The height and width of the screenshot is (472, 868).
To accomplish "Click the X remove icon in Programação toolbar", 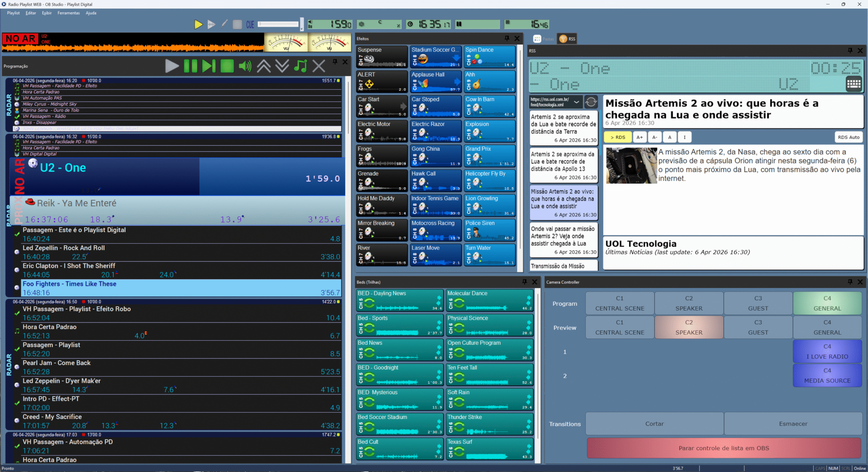I will pyautogui.click(x=319, y=66).
